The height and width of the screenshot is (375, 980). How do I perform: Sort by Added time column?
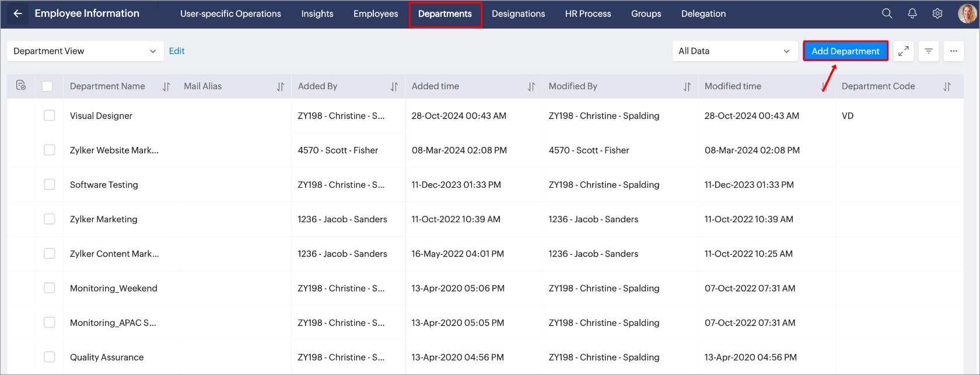[531, 86]
